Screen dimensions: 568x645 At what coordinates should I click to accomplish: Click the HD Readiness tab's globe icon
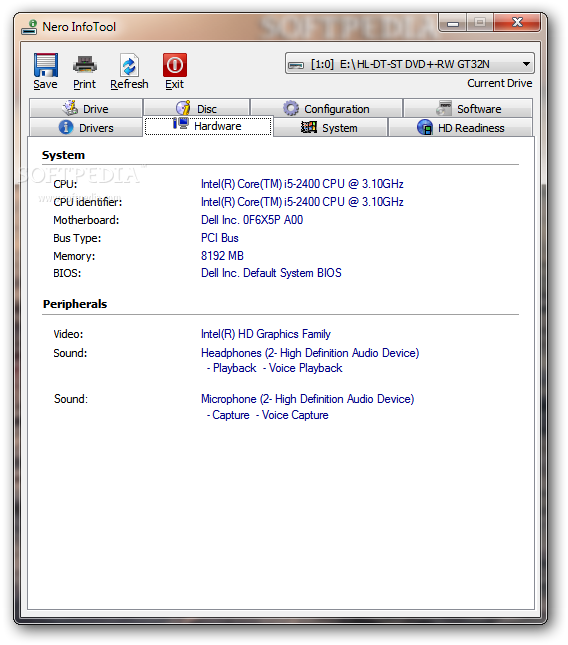pos(425,127)
